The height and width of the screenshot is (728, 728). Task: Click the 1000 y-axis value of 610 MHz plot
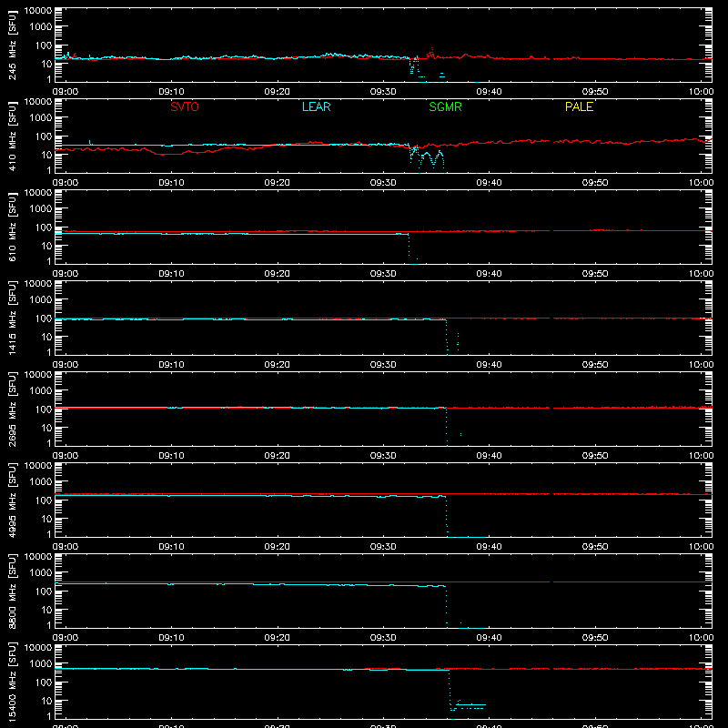41,209
